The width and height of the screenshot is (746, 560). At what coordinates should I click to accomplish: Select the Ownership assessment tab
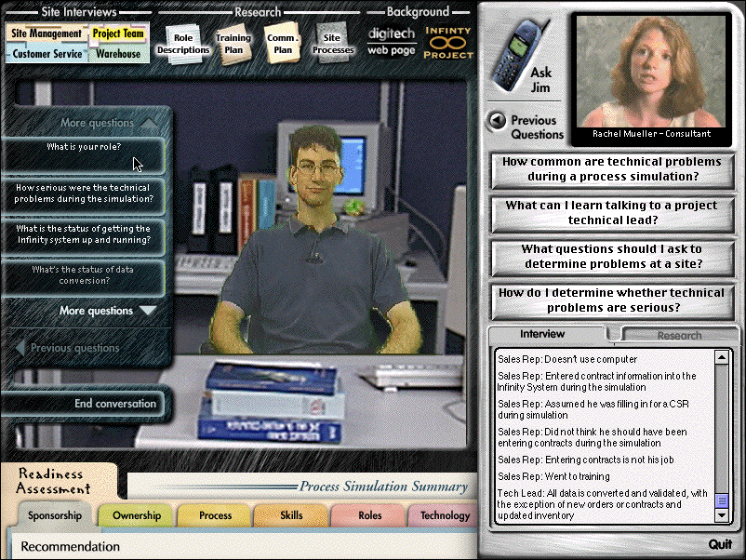pos(136,515)
